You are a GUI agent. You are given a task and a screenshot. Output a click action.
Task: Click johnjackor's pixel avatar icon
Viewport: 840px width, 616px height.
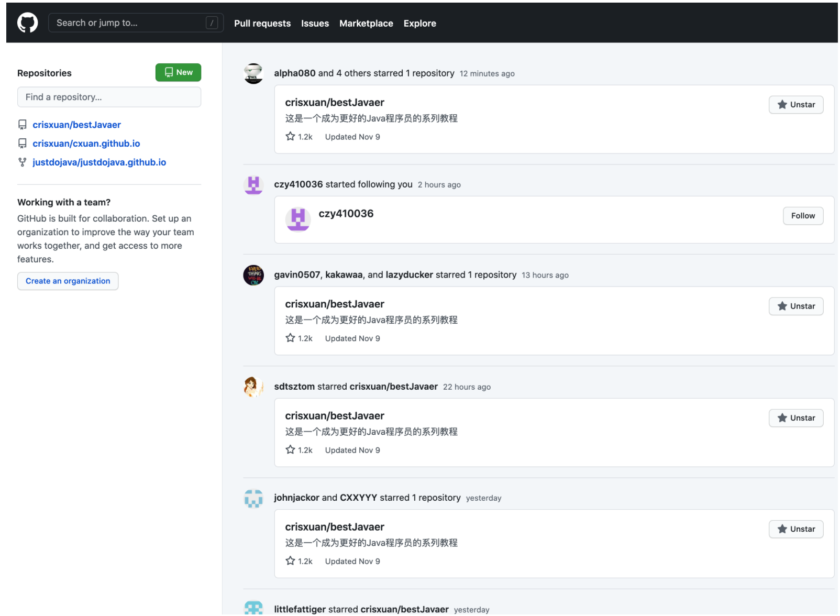coord(253,499)
